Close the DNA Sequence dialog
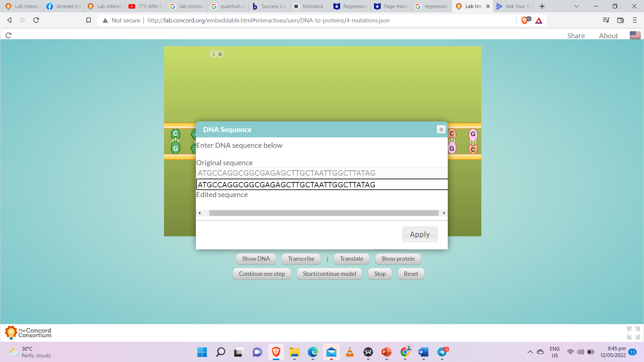This screenshot has height=362, width=644. click(x=441, y=129)
